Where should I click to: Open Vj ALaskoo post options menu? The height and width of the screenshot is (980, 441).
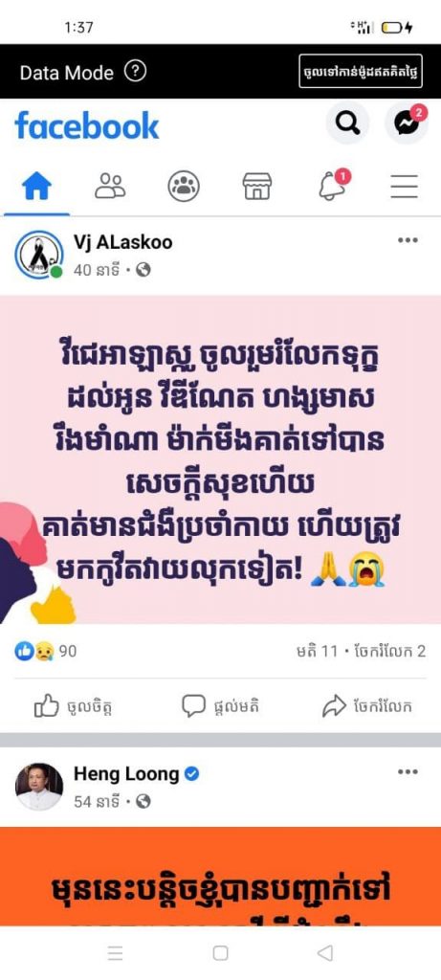pos(408,240)
